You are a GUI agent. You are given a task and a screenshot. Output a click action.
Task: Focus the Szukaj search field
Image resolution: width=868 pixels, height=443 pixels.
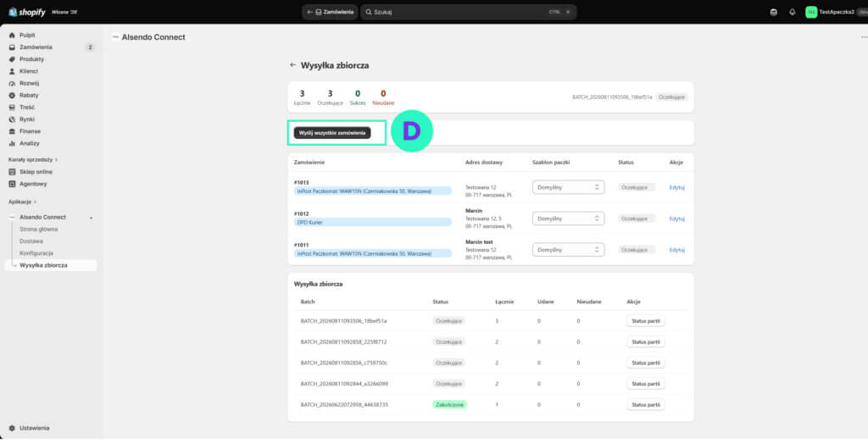pyautogui.click(x=468, y=12)
